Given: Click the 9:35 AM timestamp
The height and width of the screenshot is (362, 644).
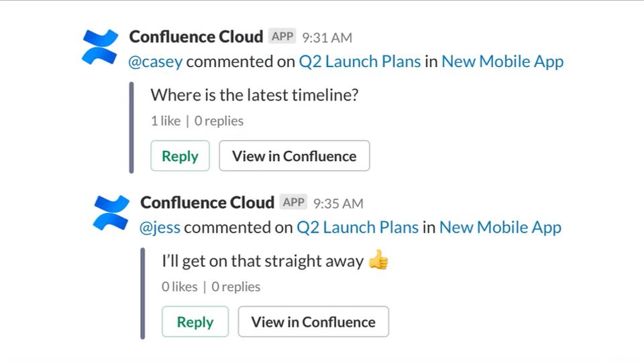Looking at the screenshot, I should [338, 203].
